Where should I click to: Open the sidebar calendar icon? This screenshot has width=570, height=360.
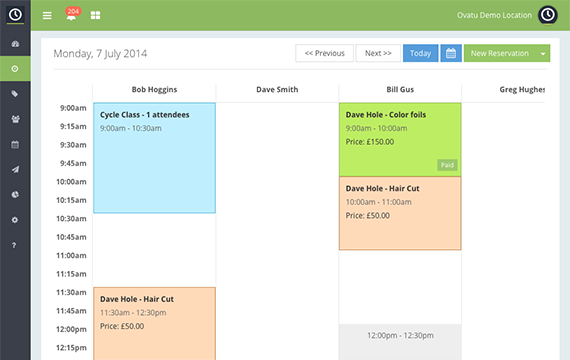point(15,144)
